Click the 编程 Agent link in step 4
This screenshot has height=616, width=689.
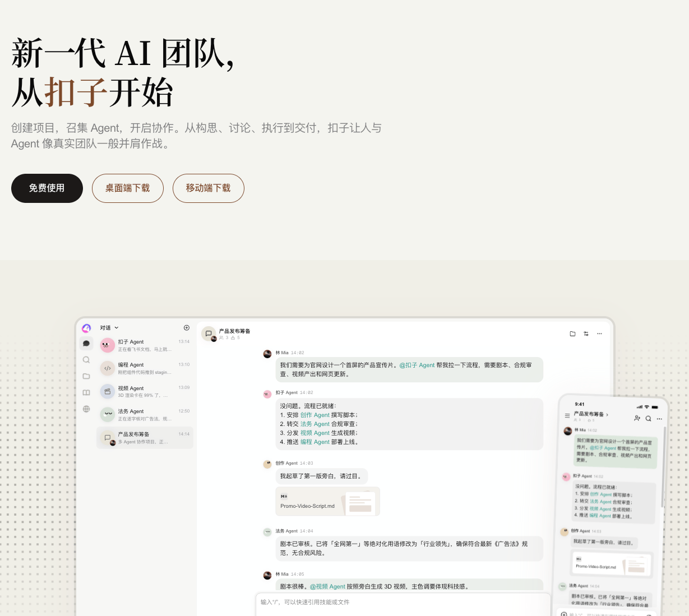point(315,442)
